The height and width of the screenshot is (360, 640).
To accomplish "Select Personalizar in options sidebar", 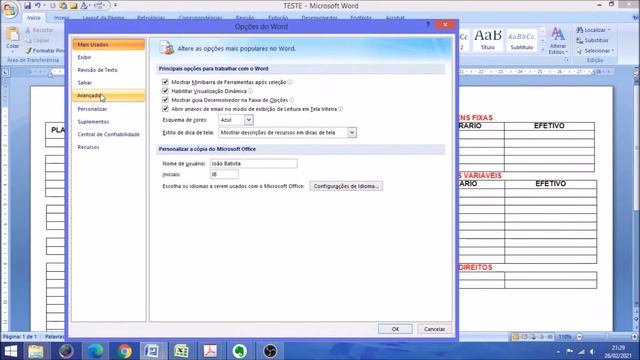I will (x=109, y=109).
